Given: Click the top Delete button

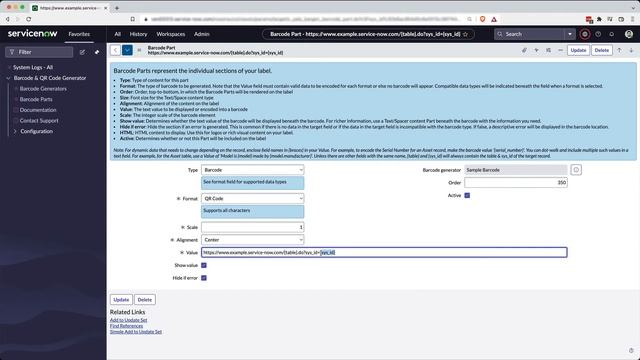Looking at the screenshot, I should click(x=602, y=50).
